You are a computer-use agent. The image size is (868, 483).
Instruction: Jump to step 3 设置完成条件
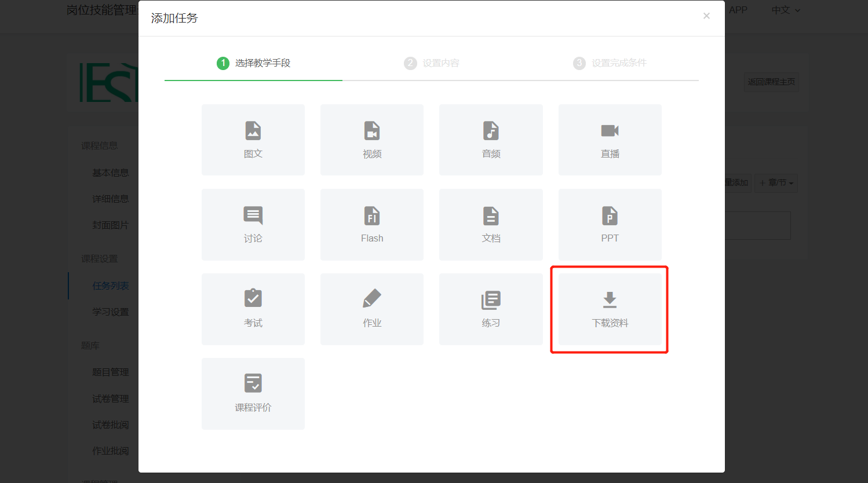click(x=610, y=63)
